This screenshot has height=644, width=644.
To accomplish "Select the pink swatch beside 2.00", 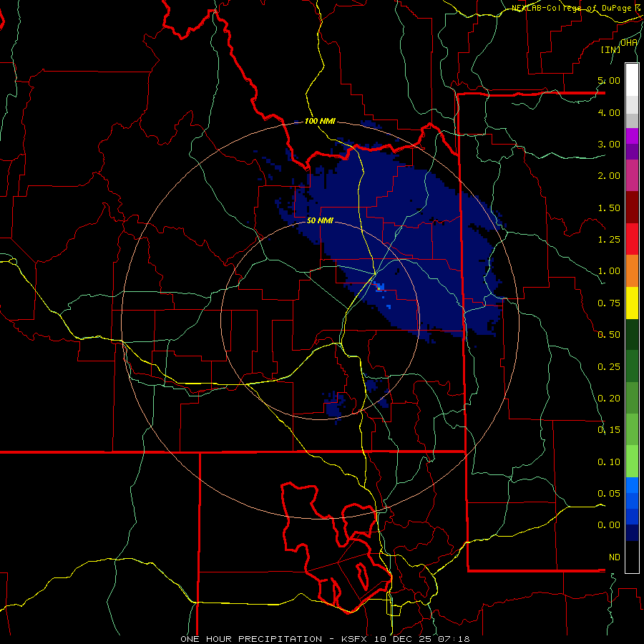I will [x=632, y=175].
